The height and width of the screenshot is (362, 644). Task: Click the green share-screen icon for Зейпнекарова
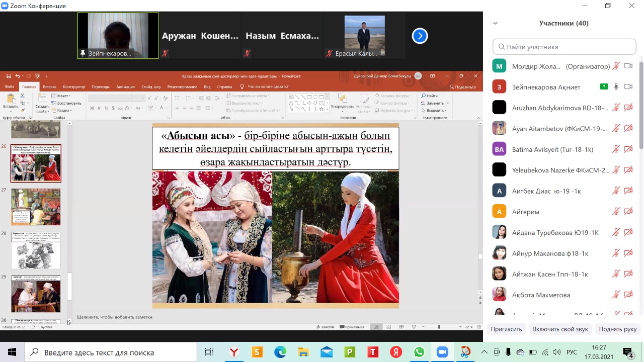[x=604, y=86]
